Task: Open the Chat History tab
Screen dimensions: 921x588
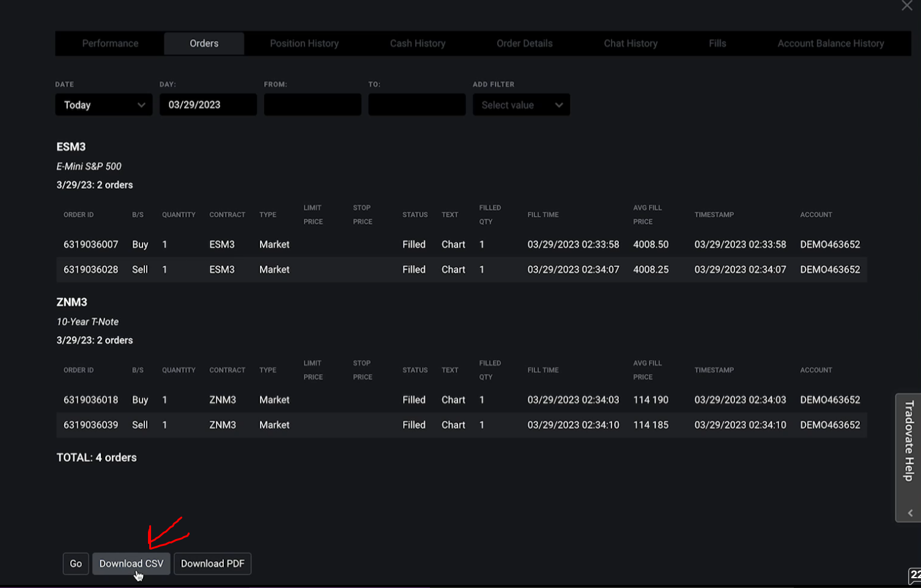Action: [x=631, y=43]
